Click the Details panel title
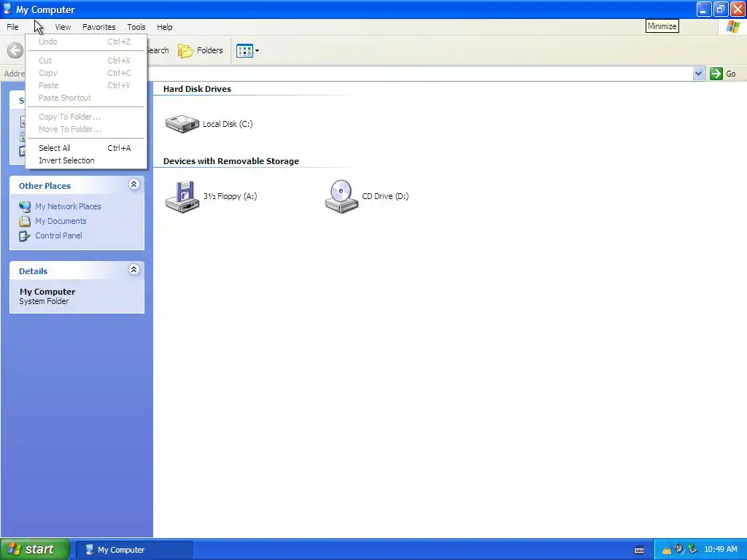This screenshot has width=747, height=560. coord(34,271)
